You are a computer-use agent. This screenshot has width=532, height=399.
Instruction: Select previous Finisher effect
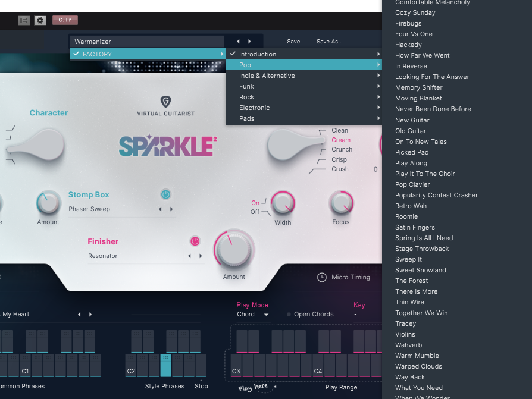189,256
